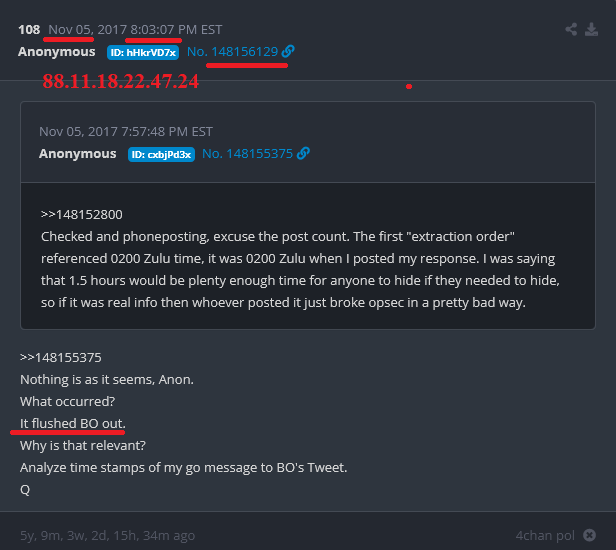Open quoted post link No. 148155375

(247, 154)
